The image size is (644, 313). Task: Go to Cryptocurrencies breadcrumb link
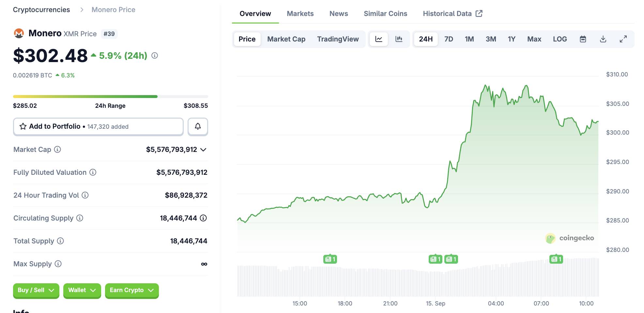coord(41,10)
